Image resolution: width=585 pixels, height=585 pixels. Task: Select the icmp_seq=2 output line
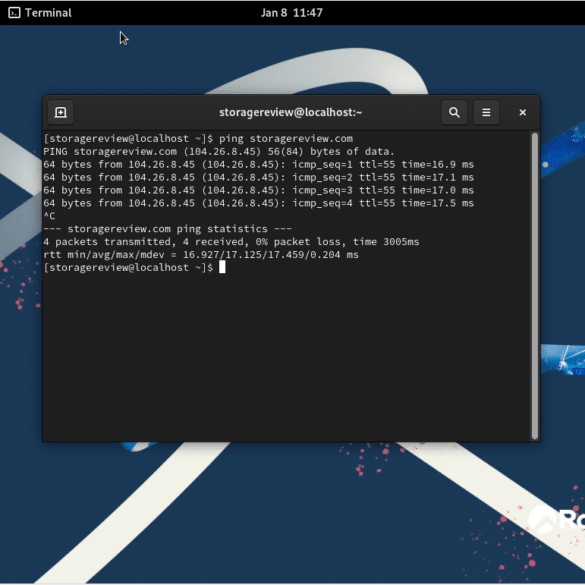(259, 177)
